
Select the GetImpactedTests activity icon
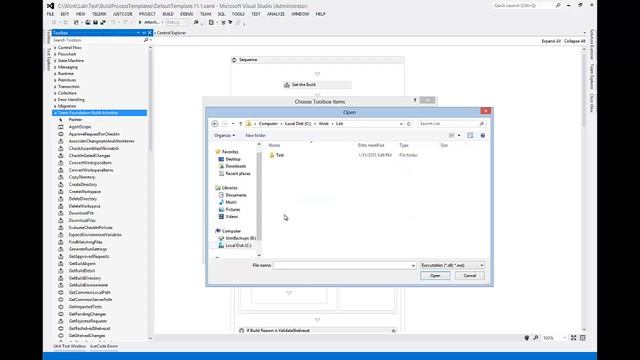coord(61,307)
